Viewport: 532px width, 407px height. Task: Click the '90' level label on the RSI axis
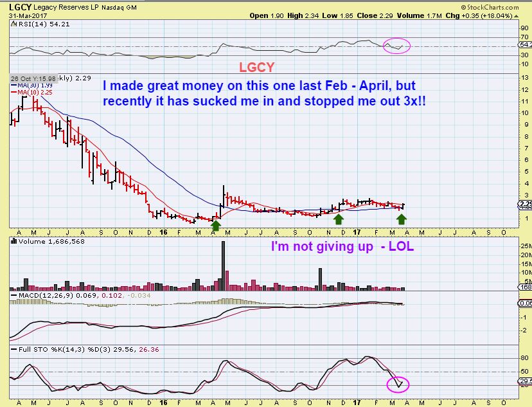tap(524, 28)
